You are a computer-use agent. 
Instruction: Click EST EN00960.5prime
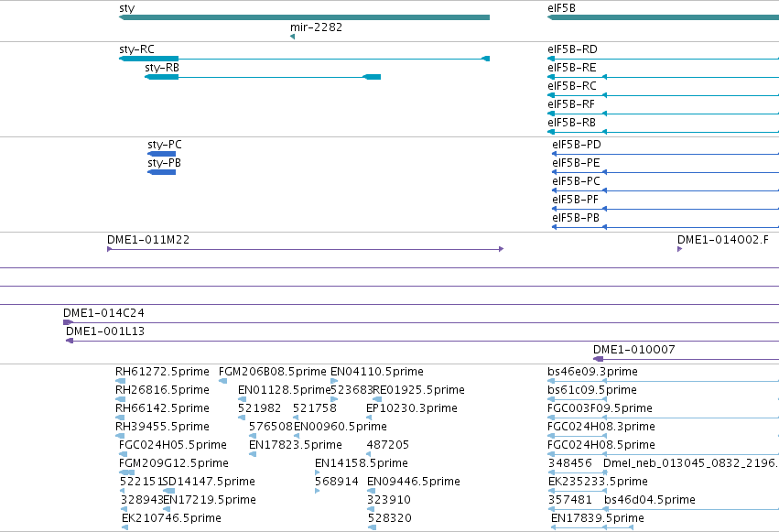click(x=341, y=428)
